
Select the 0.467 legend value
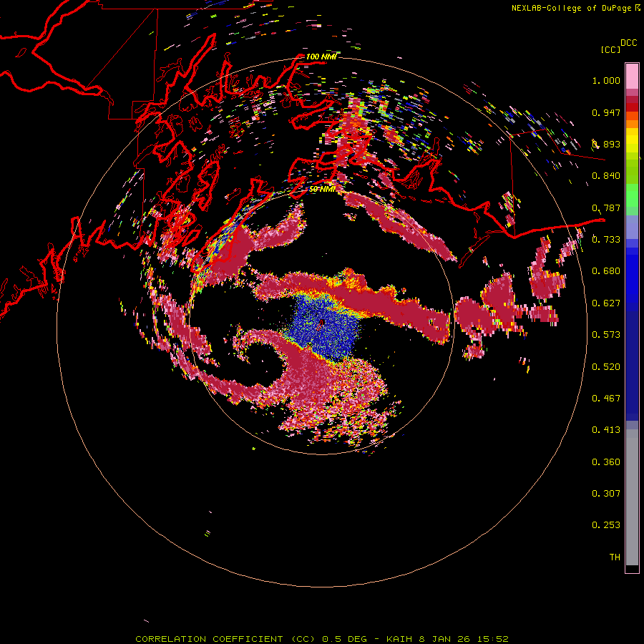point(606,399)
